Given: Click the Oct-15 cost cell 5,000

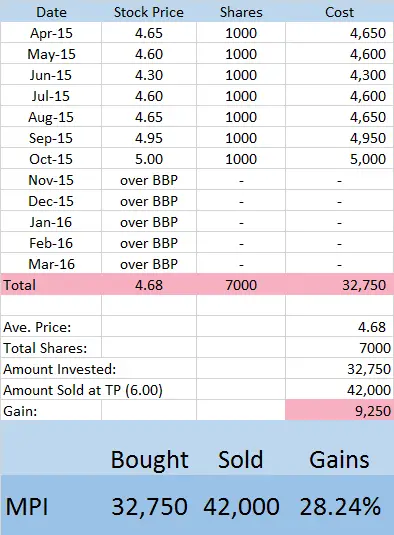Looking at the screenshot, I should pos(339,159).
